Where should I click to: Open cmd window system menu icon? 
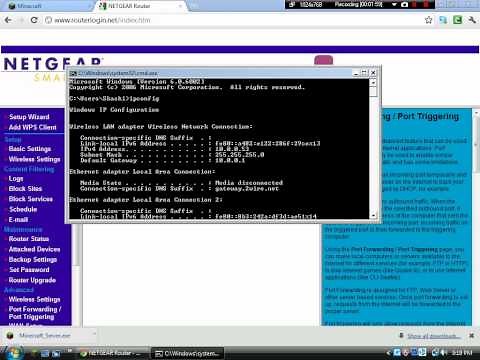(73, 73)
